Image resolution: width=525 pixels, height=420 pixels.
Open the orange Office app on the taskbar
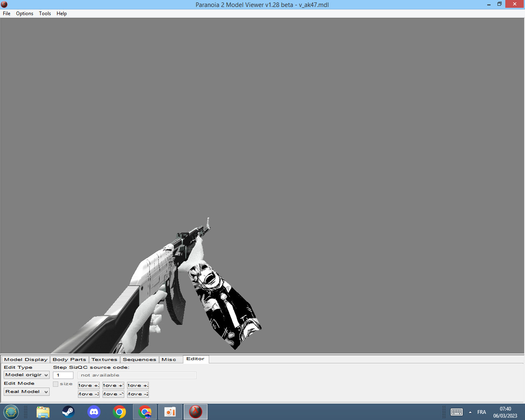coord(170,412)
